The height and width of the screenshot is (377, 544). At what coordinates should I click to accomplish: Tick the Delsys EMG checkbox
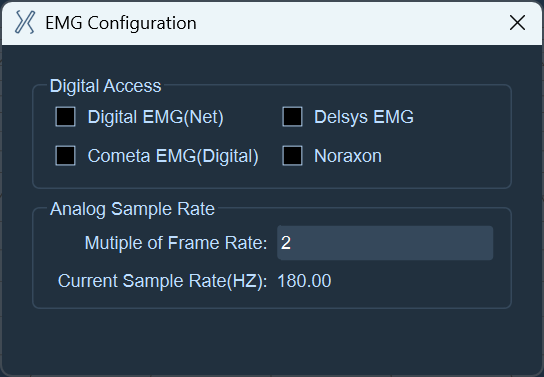[292, 117]
